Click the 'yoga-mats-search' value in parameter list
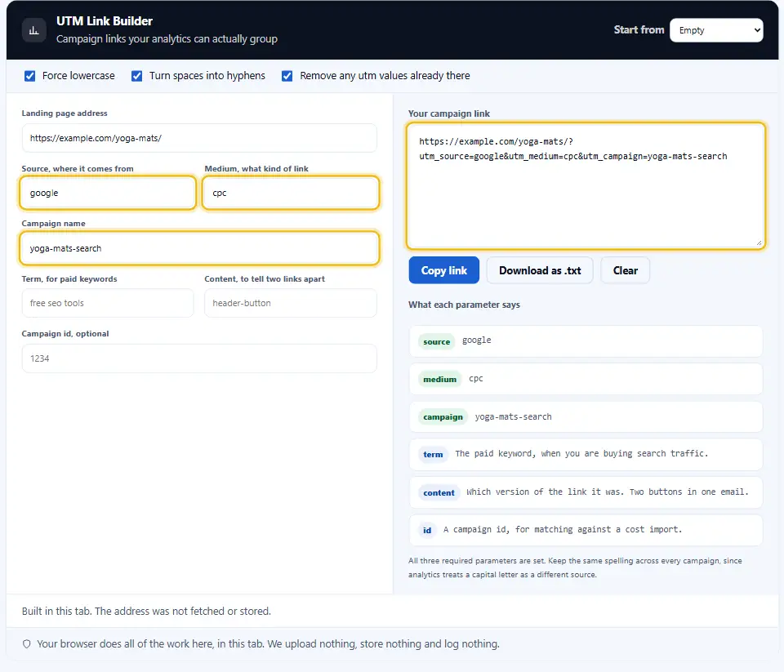784x672 pixels. pos(513,417)
